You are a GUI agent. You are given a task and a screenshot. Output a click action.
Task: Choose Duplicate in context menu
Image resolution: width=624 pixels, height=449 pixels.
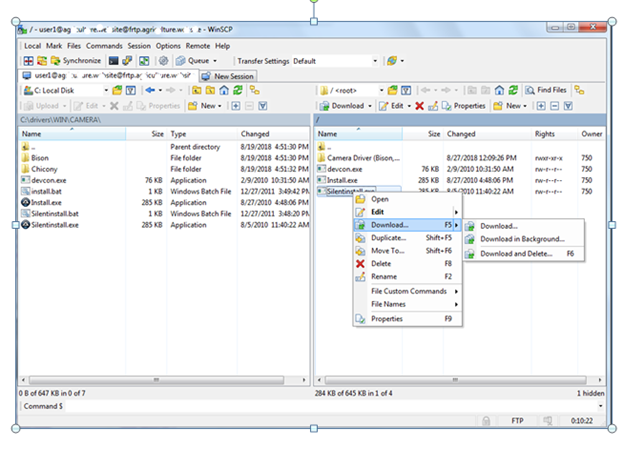coord(408,238)
